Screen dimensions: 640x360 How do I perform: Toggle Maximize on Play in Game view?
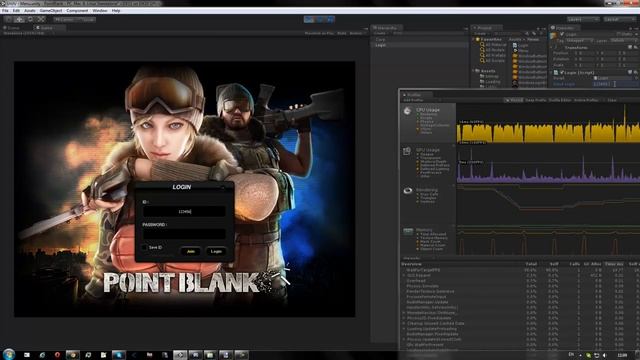[x=319, y=33]
